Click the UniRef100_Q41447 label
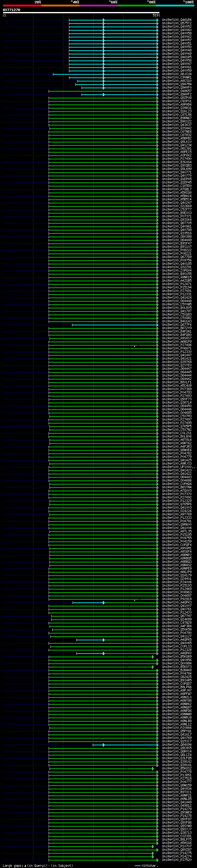197x868 pixels. [x=177, y=355]
